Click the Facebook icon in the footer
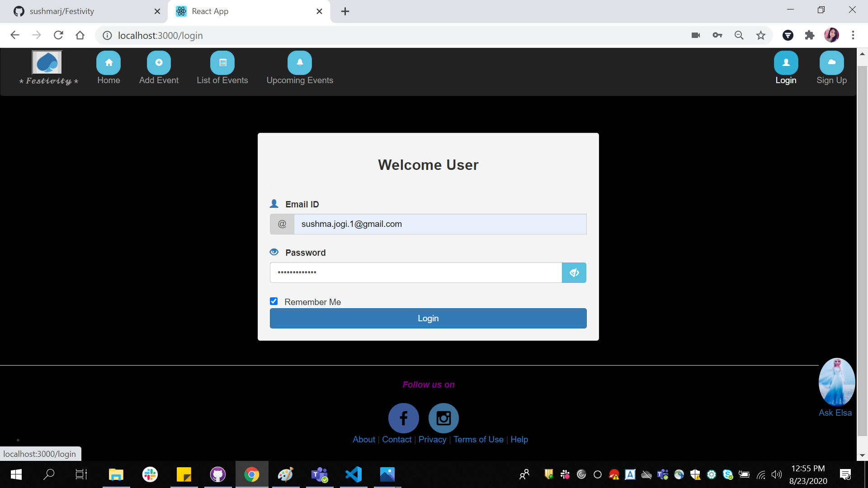This screenshot has width=868, height=488. click(403, 418)
